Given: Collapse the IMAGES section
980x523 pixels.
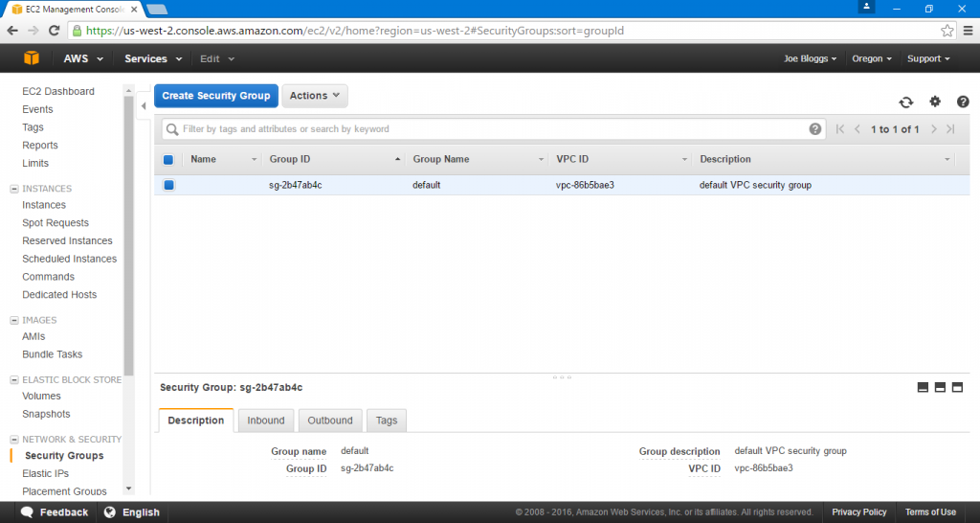Looking at the screenshot, I should (14, 320).
